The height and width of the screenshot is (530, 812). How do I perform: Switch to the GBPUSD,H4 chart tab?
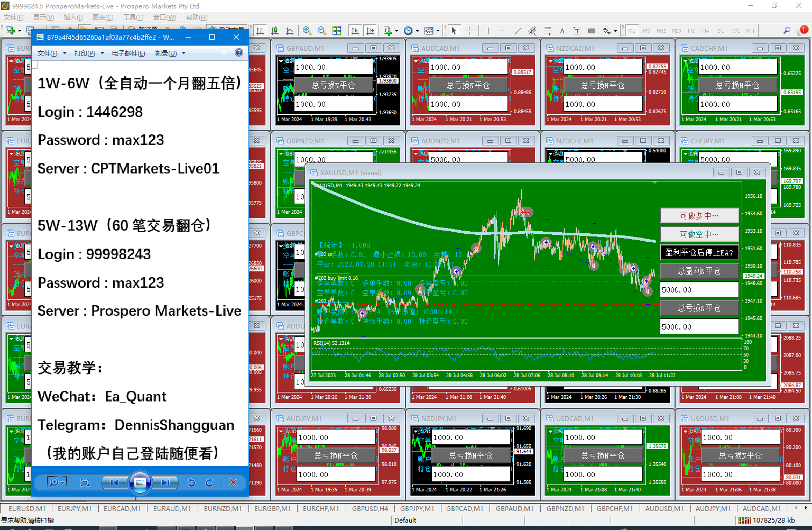coord(370,508)
